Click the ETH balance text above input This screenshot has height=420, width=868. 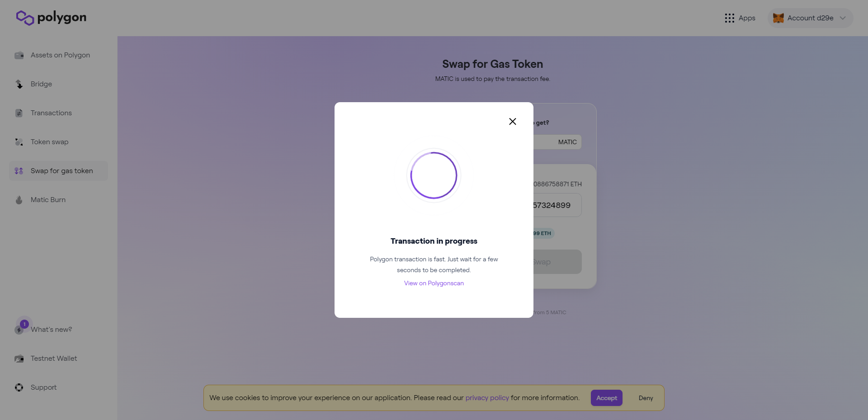coord(557,184)
